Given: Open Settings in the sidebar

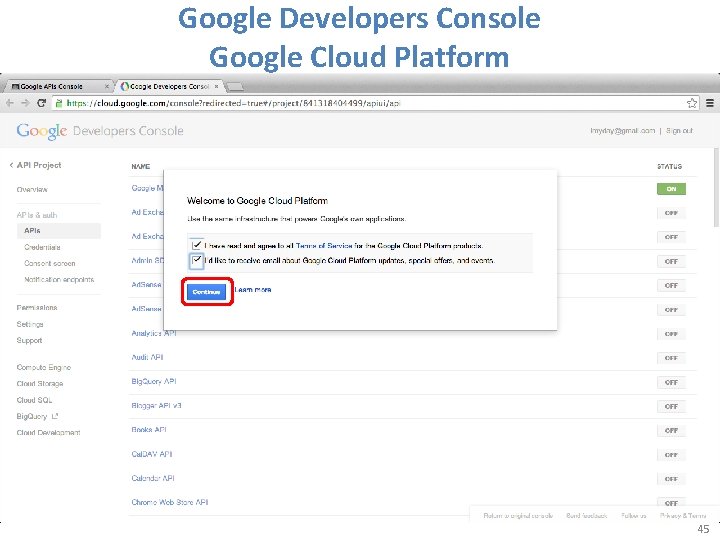Looking at the screenshot, I should 30,324.
